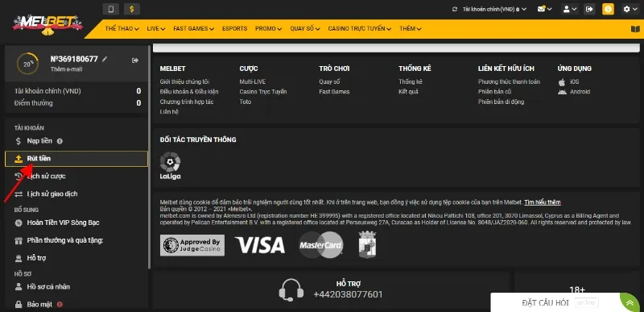Open the book icon on yellow bar
644x312 pixels.
pos(635,29)
